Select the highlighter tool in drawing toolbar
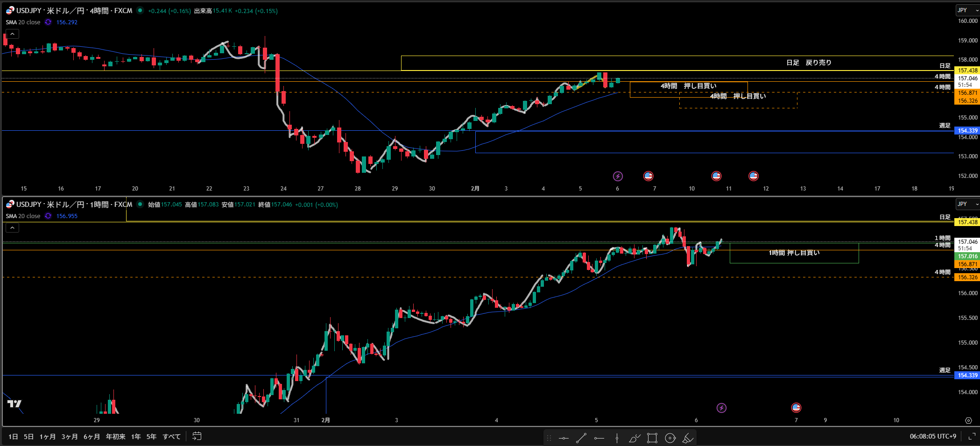 click(688, 438)
